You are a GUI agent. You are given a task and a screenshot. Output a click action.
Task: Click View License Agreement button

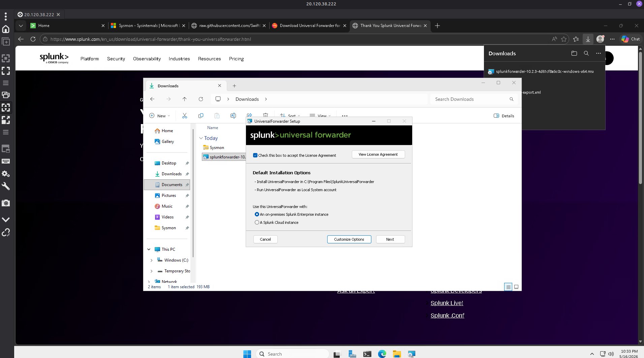click(x=378, y=154)
